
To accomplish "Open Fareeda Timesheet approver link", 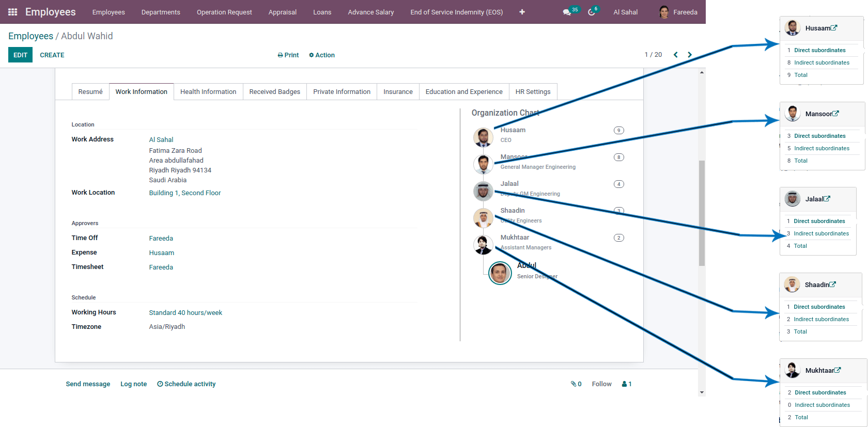I will (161, 267).
